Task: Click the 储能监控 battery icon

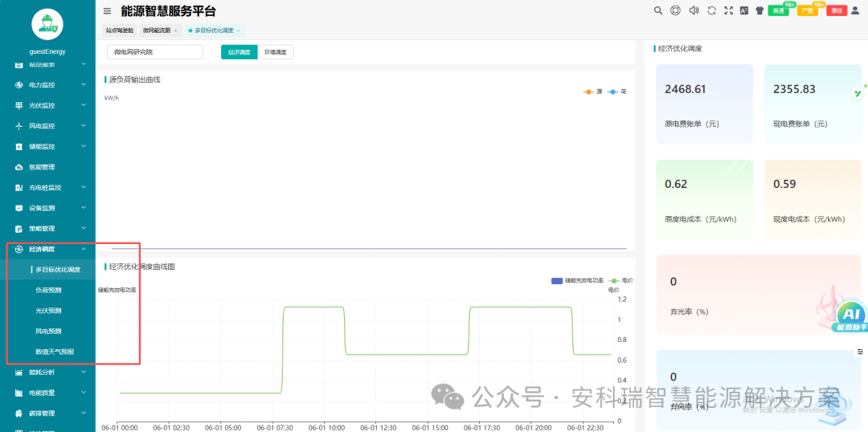Action: click(x=18, y=147)
